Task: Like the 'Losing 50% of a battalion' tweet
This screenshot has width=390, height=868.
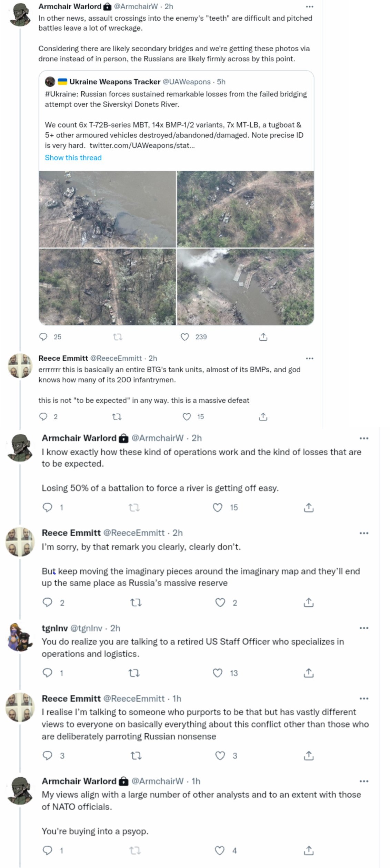Action: tap(218, 507)
